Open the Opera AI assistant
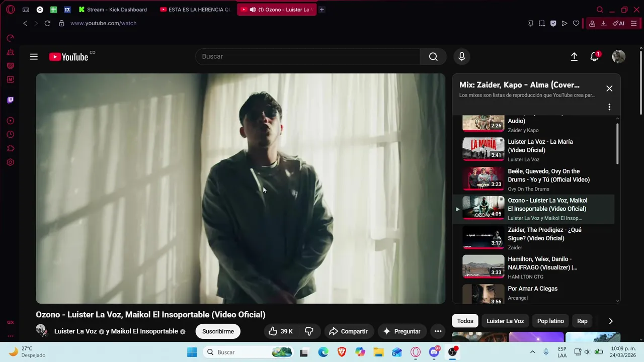644x362 pixels. (x=618, y=23)
